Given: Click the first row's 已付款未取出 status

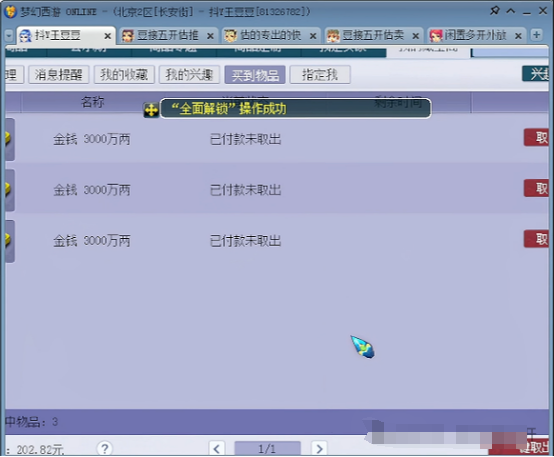Looking at the screenshot, I should tap(245, 139).
